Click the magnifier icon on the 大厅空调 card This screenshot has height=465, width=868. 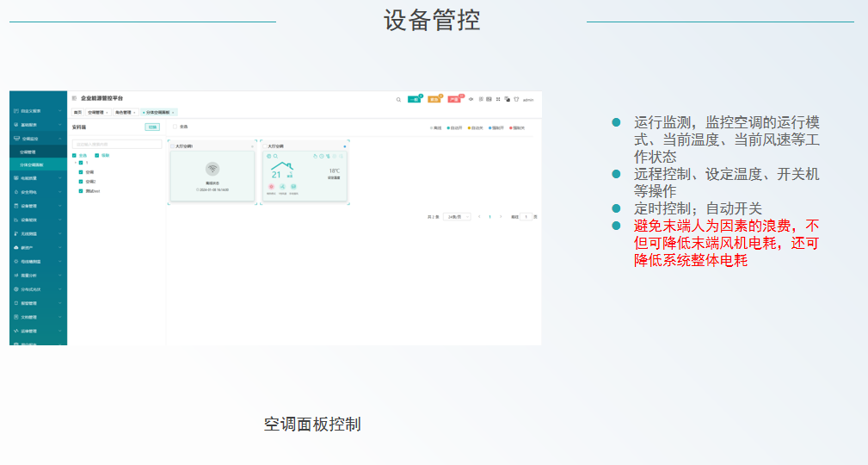click(x=275, y=157)
